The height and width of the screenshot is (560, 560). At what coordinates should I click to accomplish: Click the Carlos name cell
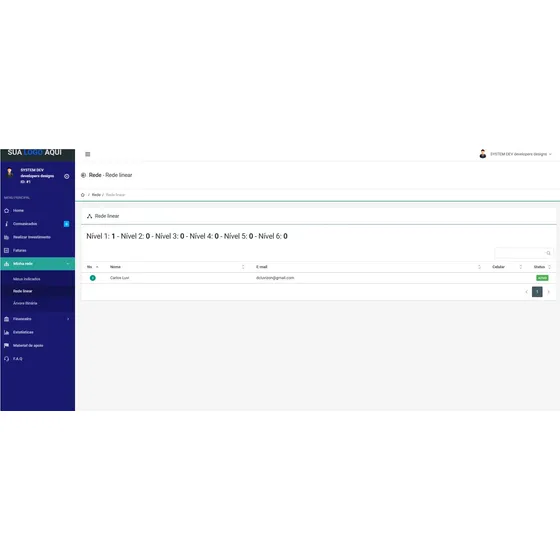tap(120, 278)
